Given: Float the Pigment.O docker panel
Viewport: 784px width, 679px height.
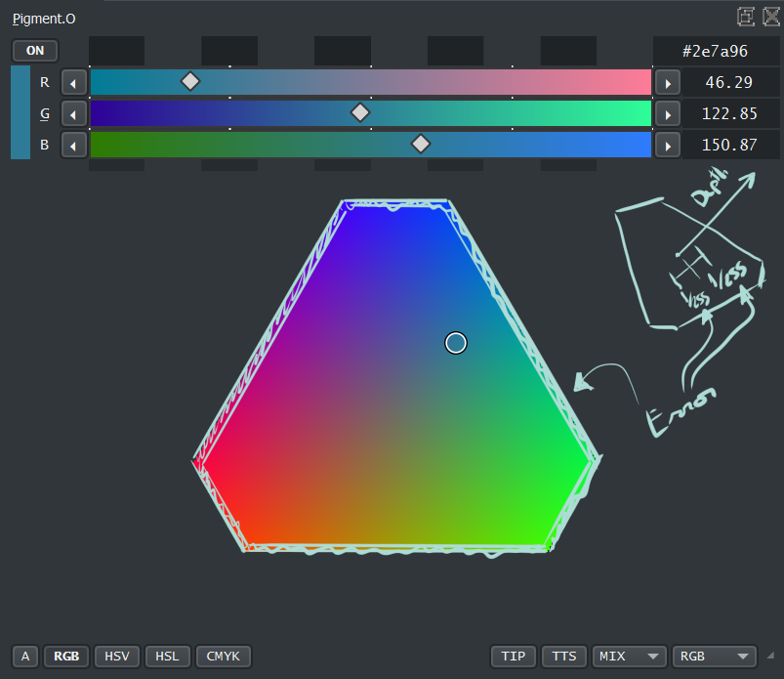Looking at the screenshot, I should [x=746, y=16].
